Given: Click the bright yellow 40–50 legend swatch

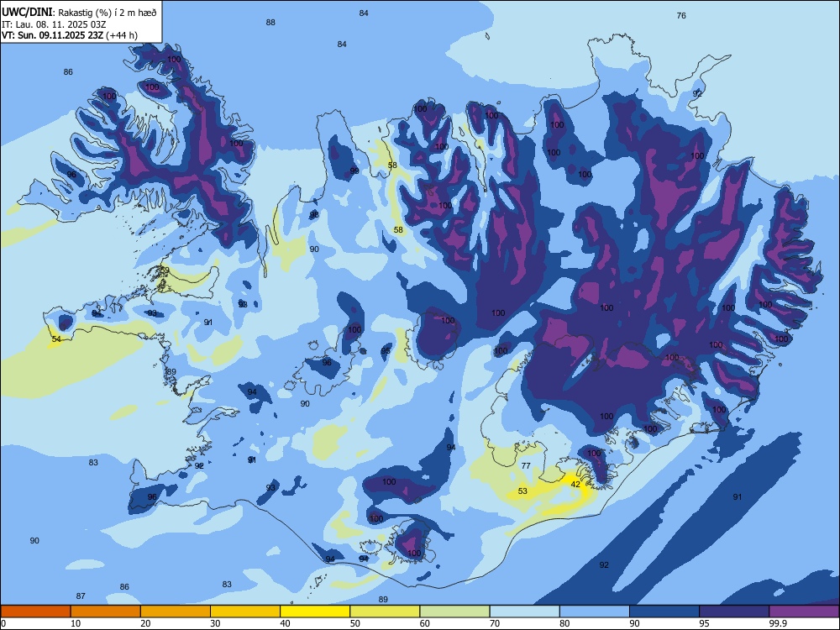Looking at the screenshot, I should pos(315,612).
